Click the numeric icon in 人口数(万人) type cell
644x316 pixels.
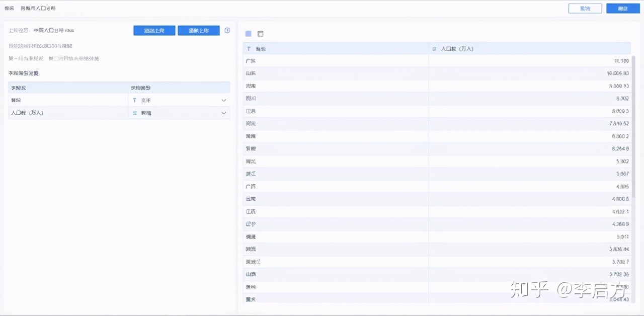pos(134,113)
